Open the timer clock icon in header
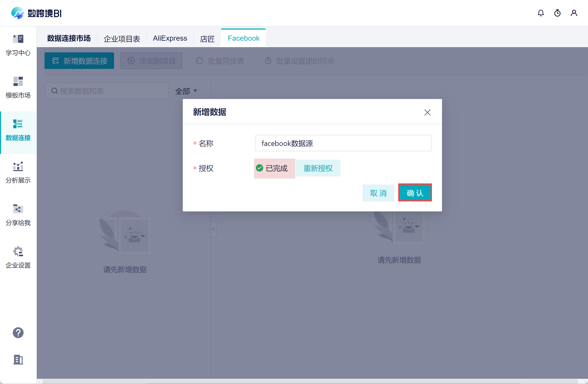 pyautogui.click(x=557, y=13)
